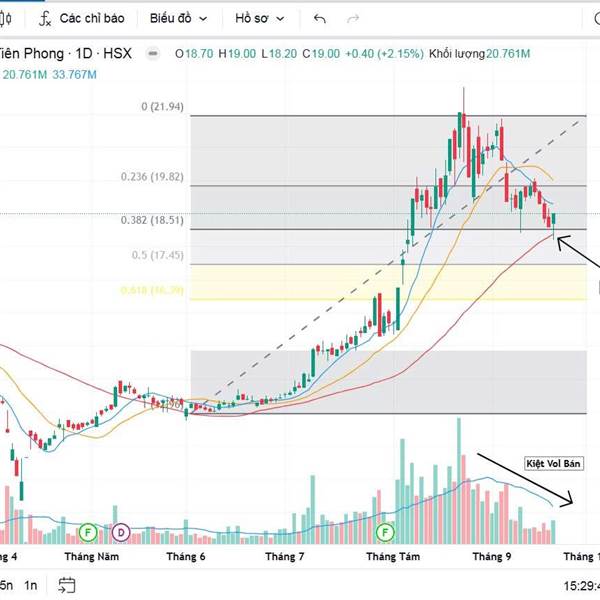Click the 'Tháng Tám' time axis label
Viewport: 600px width, 600px height.
[x=393, y=556]
